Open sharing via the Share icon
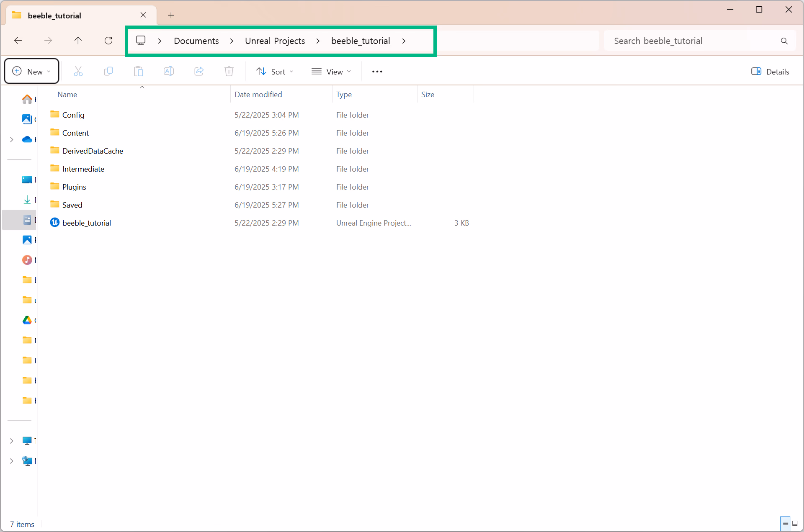 click(199, 71)
